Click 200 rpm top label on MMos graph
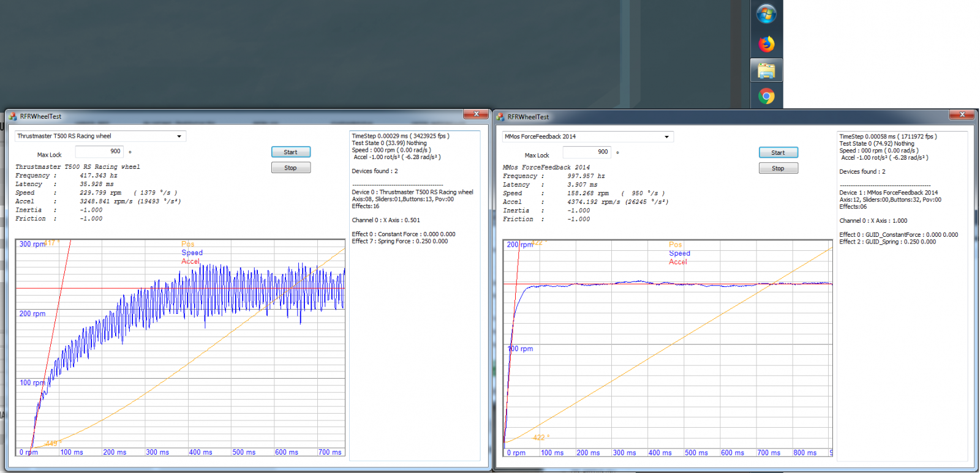 tap(519, 245)
